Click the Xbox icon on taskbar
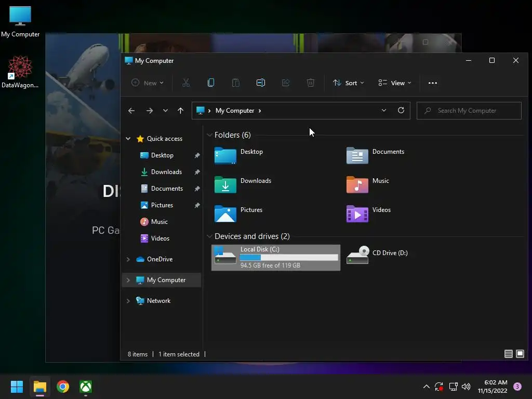This screenshot has height=399, width=532. pyautogui.click(x=86, y=387)
